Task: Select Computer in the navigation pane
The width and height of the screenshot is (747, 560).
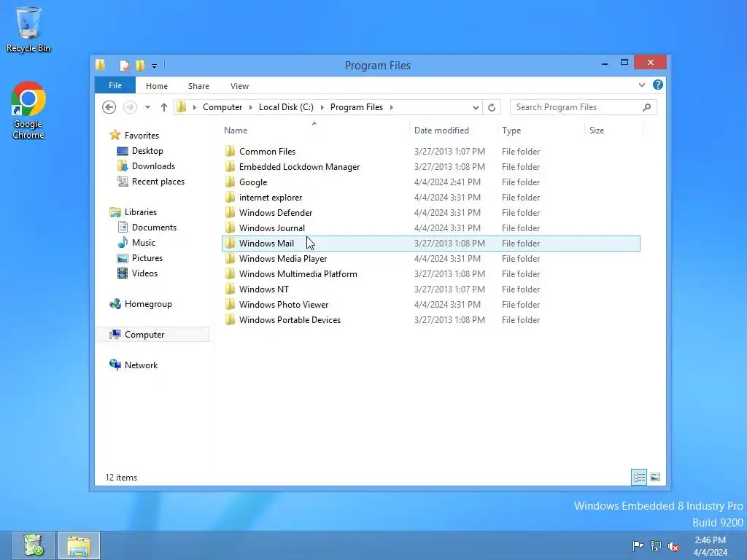Action: point(153,334)
